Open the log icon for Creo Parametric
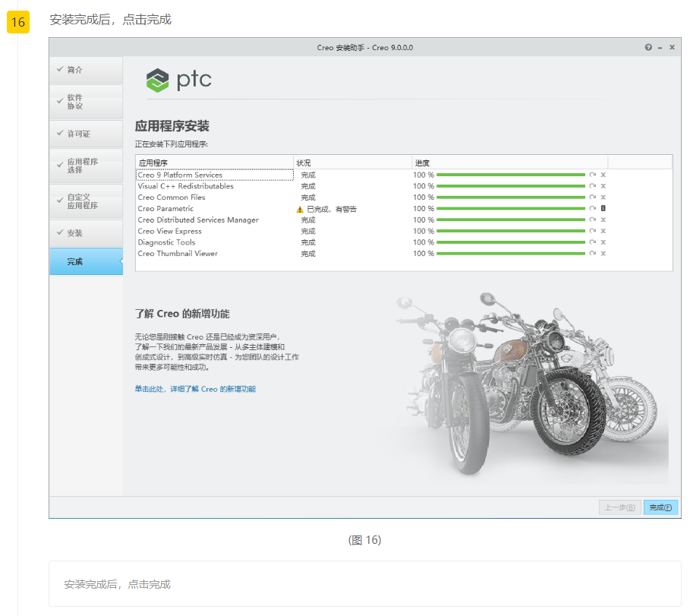The image size is (690, 616). (603, 208)
